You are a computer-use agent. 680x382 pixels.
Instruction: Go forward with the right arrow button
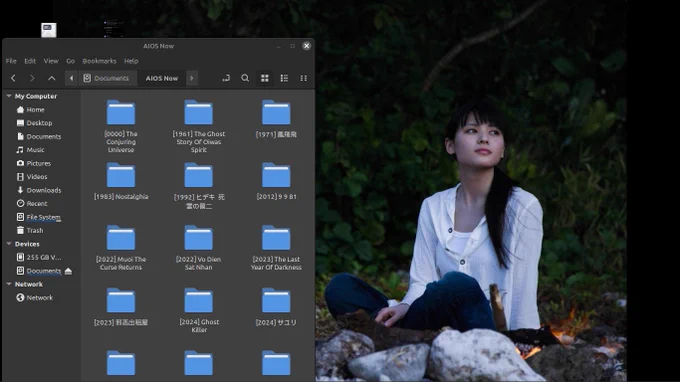[32, 78]
